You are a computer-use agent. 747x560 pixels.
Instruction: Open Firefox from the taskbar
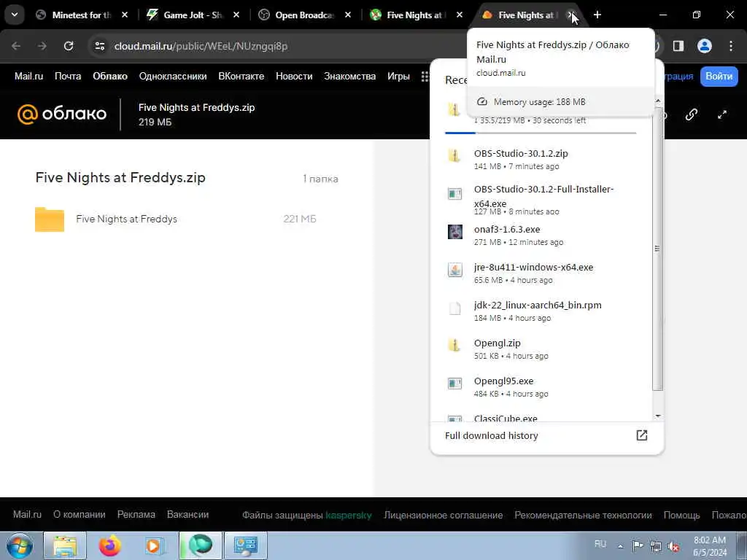[110, 545]
